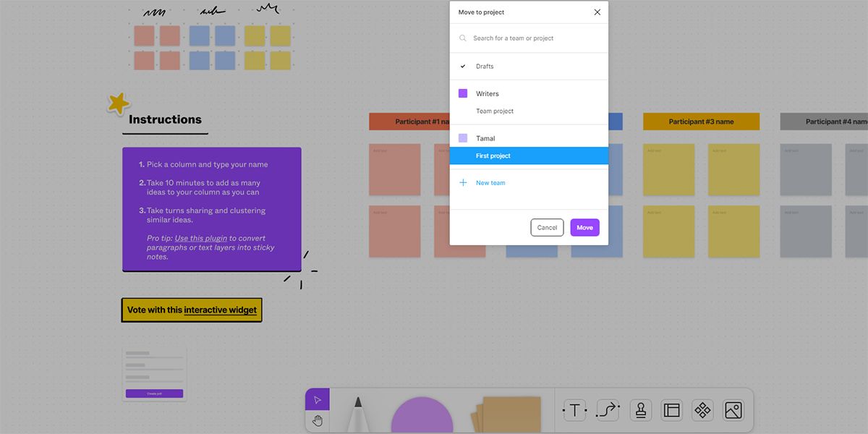Click the search magnifier icon
Image resolution: width=868 pixels, height=434 pixels.
coord(463,38)
